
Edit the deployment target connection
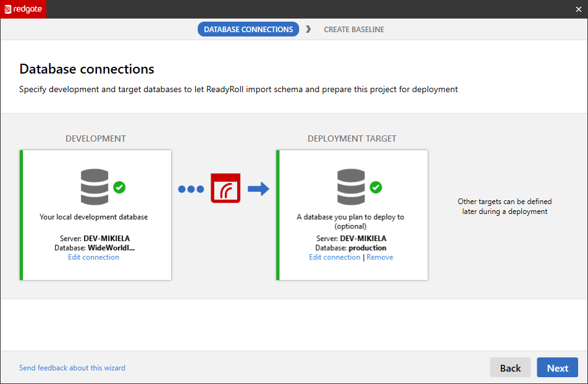334,257
